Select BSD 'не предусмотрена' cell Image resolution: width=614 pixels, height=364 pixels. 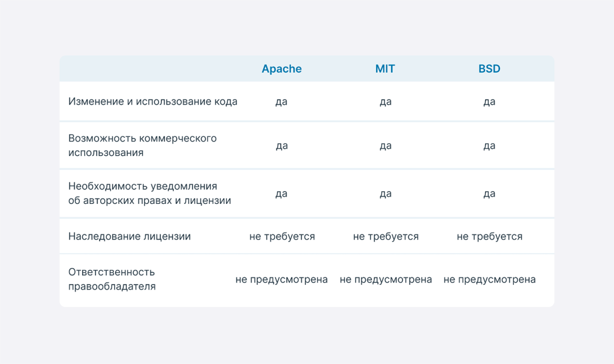pos(489,279)
